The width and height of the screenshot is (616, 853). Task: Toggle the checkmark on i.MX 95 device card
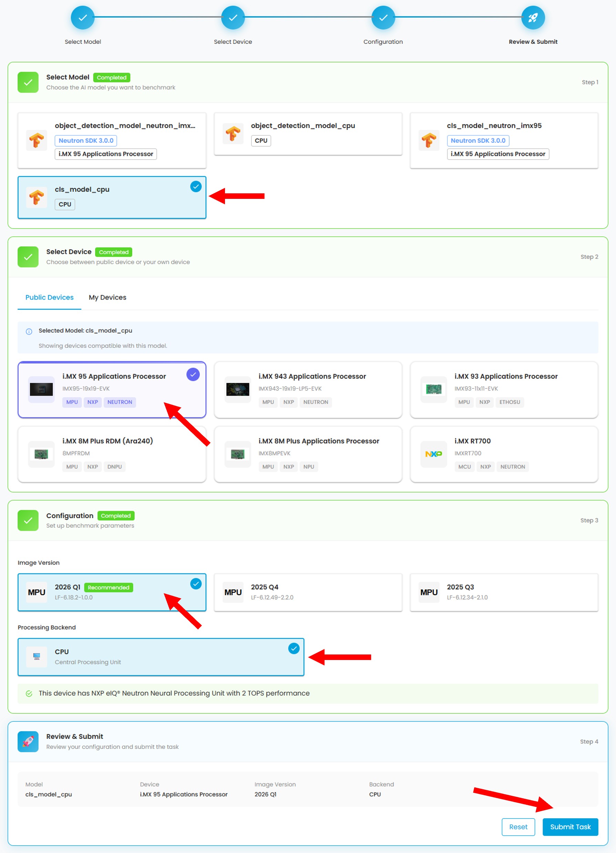[193, 375]
